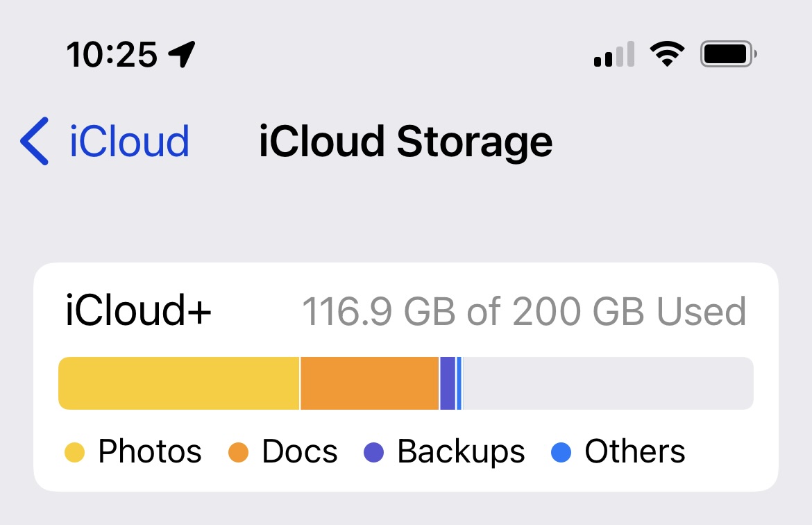This screenshot has height=525, width=812.
Task: Open the Others storage category
Action: coord(634,451)
